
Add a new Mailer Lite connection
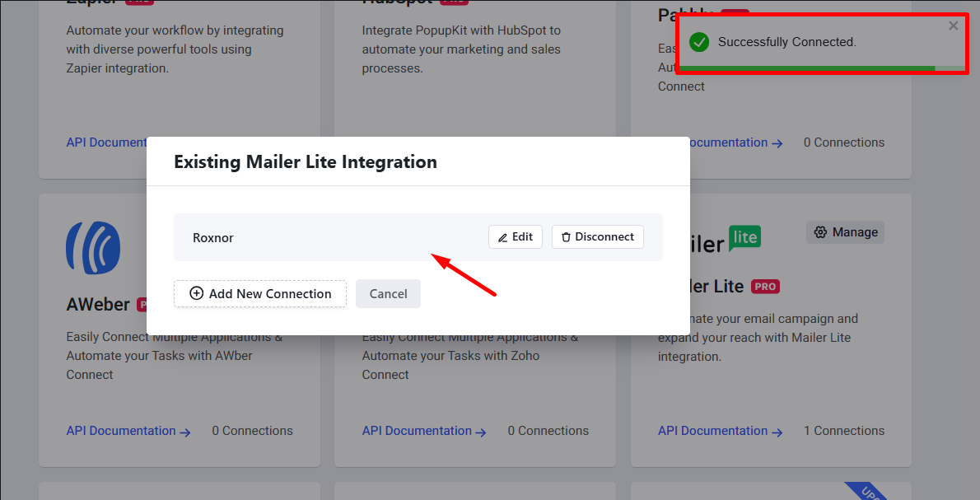(x=259, y=293)
